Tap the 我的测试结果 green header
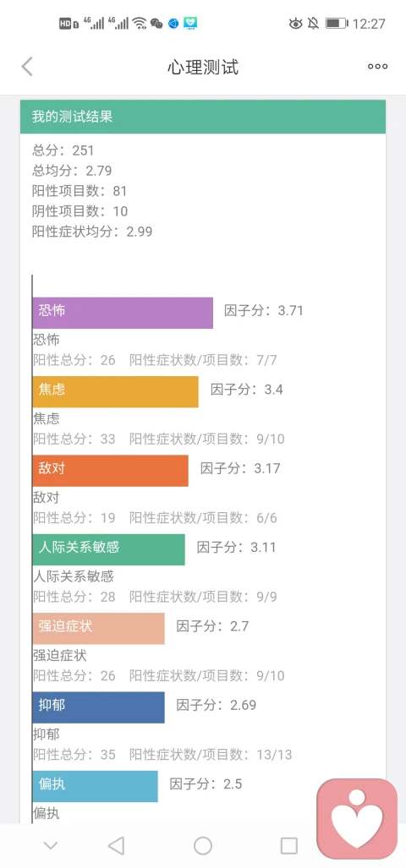Viewport: 406px width, 868px height. pyautogui.click(x=203, y=117)
